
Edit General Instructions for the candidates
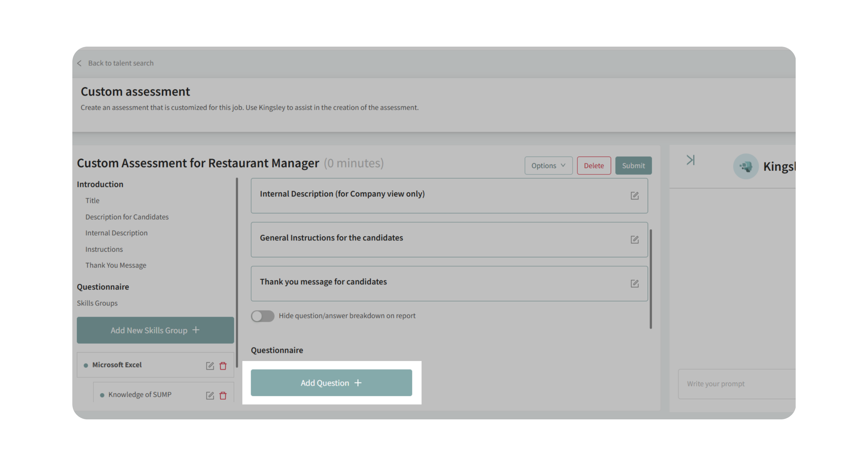(x=635, y=240)
